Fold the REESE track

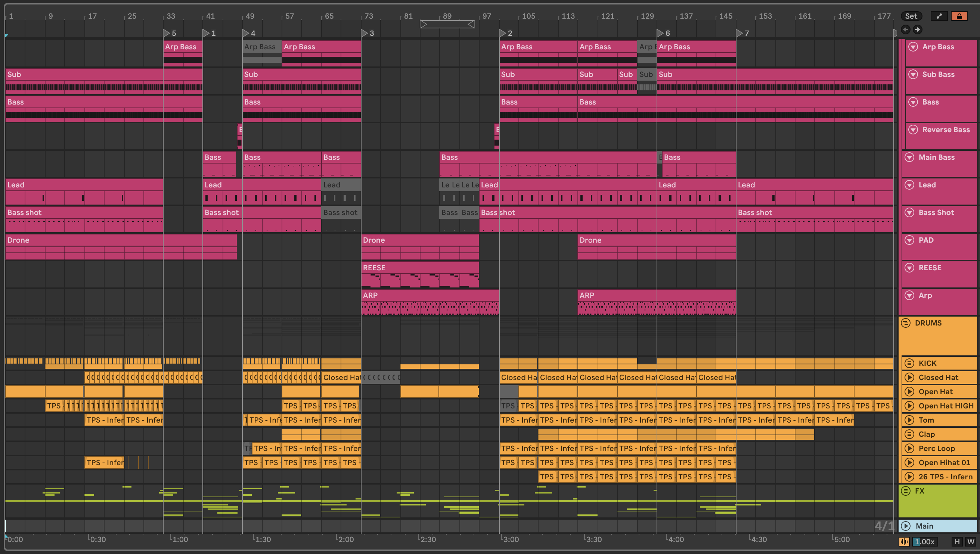(x=909, y=268)
